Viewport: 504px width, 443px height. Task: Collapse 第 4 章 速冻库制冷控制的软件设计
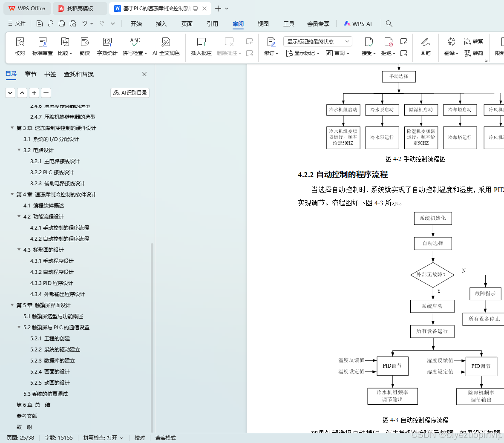(12, 194)
